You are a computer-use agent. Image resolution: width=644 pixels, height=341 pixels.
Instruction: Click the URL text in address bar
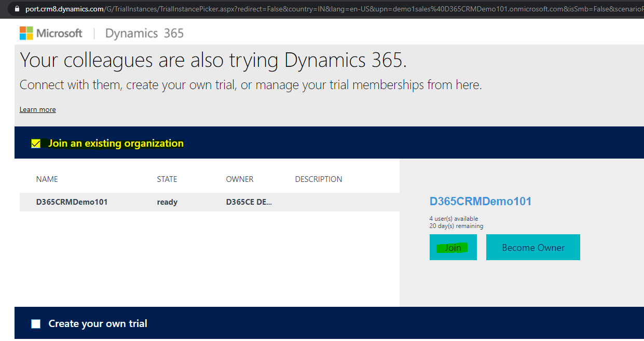pyautogui.click(x=335, y=9)
